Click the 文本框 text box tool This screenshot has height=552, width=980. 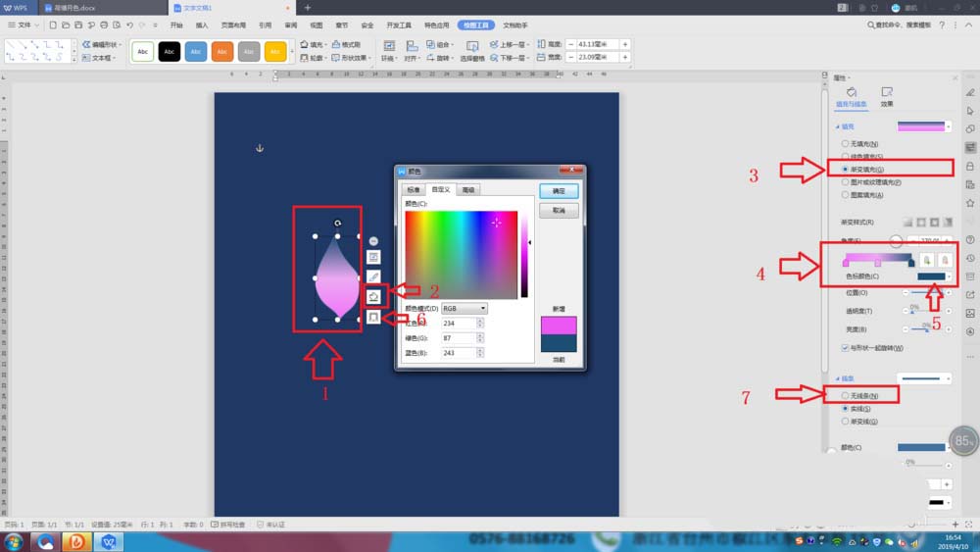point(99,58)
